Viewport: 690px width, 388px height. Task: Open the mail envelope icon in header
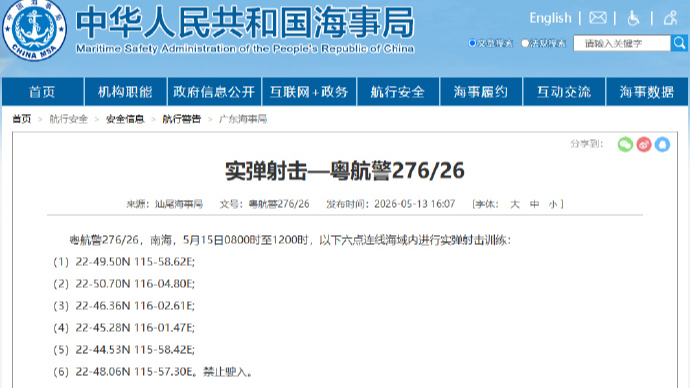coord(598,18)
